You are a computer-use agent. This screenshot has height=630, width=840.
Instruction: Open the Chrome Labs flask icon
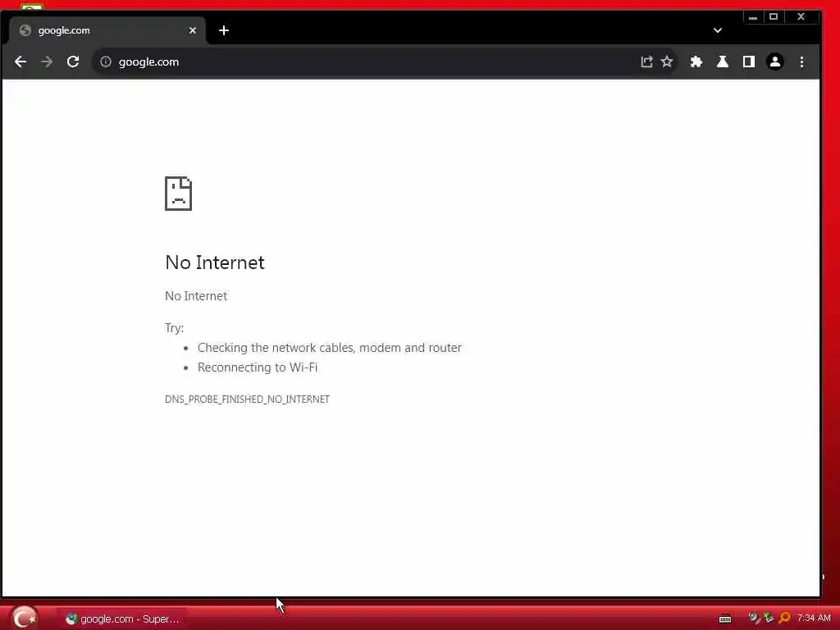pyautogui.click(x=722, y=62)
